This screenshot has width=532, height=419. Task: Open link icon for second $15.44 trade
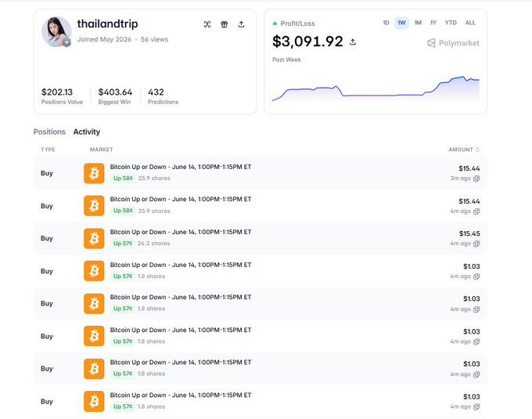(x=476, y=211)
